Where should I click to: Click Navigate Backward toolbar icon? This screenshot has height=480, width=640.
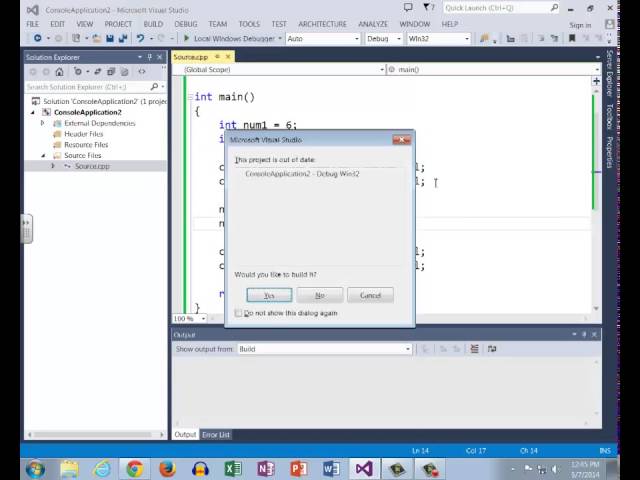(38, 38)
